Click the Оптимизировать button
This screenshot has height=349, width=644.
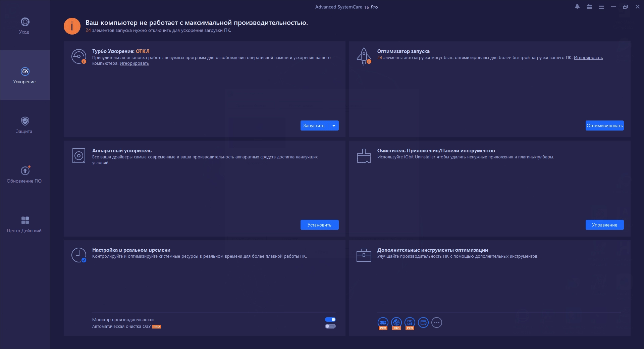605,126
